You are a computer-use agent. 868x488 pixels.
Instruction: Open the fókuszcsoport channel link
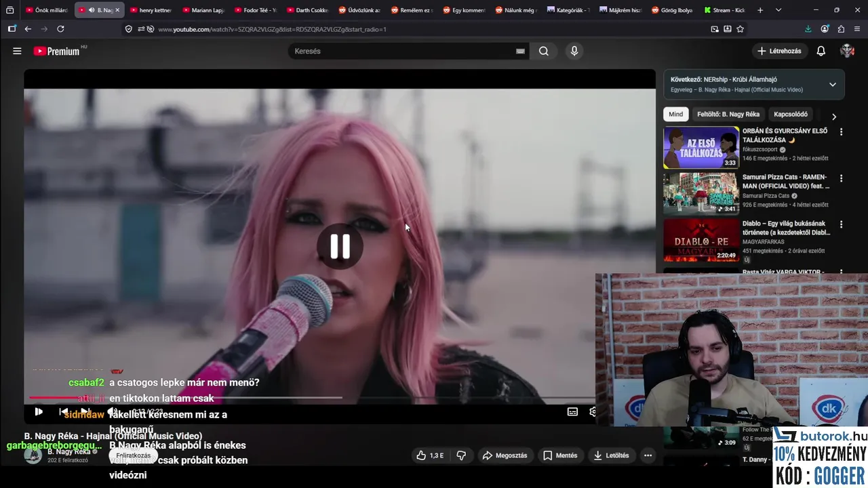click(760, 149)
